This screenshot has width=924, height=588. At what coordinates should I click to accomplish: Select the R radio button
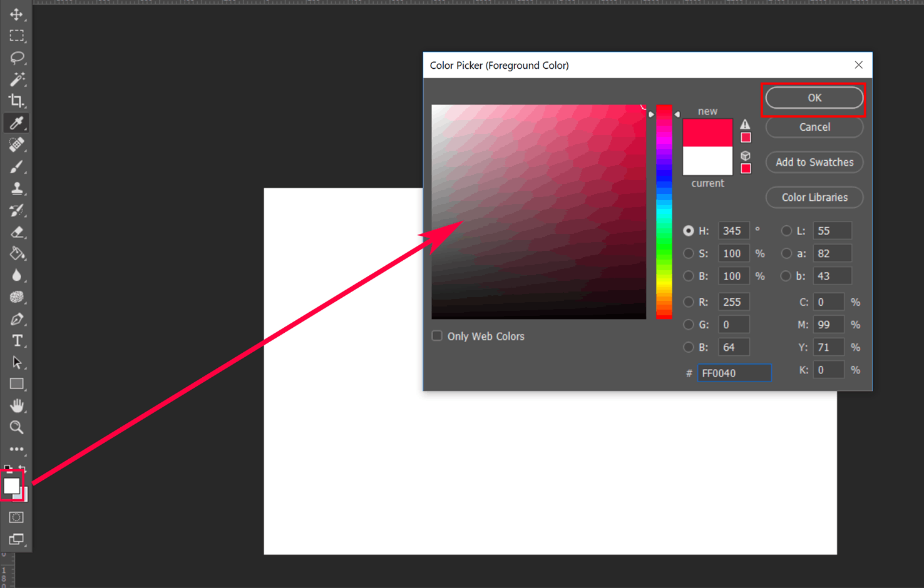pyautogui.click(x=688, y=302)
